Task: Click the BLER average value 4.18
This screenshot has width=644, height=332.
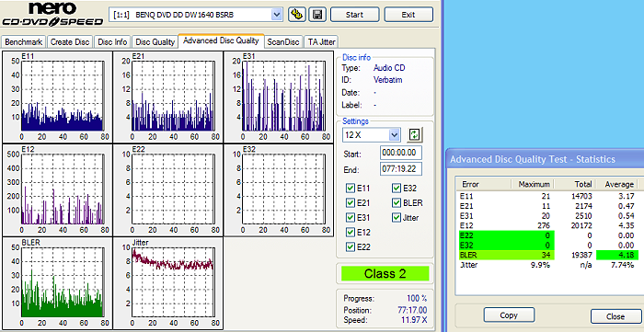Action: point(627,256)
